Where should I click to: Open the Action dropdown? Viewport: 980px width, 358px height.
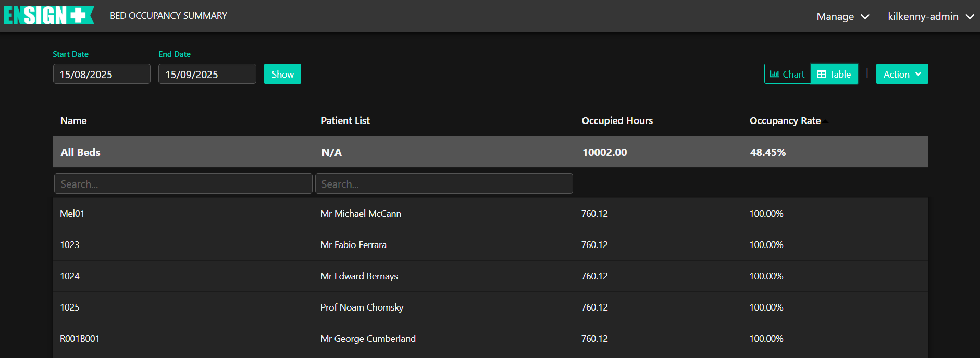[x=902, y=75]
